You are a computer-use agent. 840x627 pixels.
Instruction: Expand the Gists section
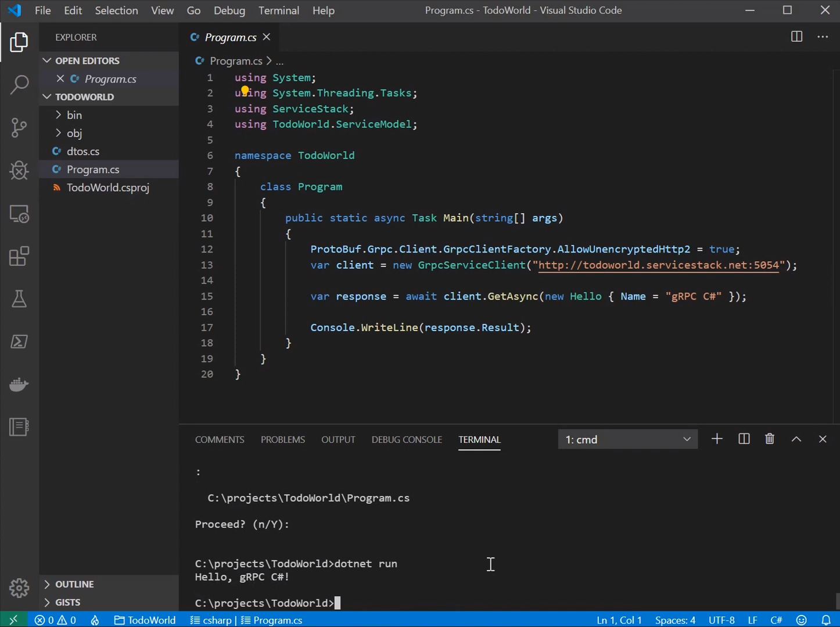click(109, 602)
